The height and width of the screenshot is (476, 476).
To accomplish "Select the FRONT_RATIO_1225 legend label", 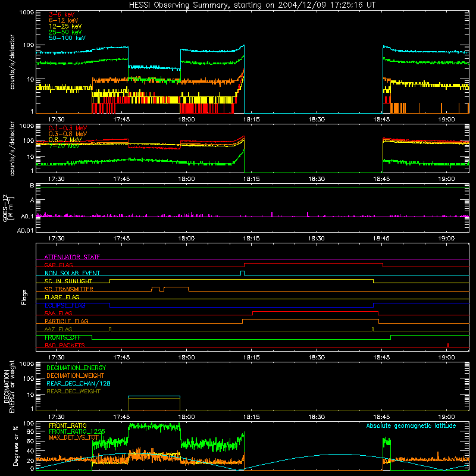I will tap(77, 431).
